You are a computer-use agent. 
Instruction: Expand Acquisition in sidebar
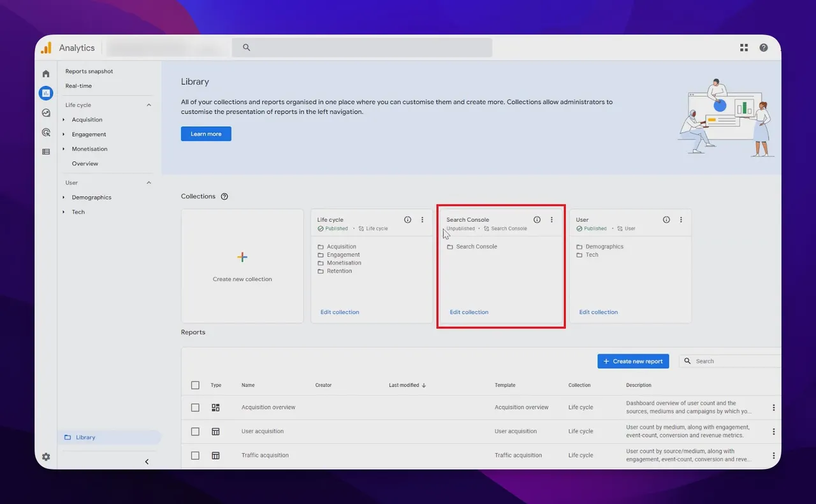pos(64,120)
